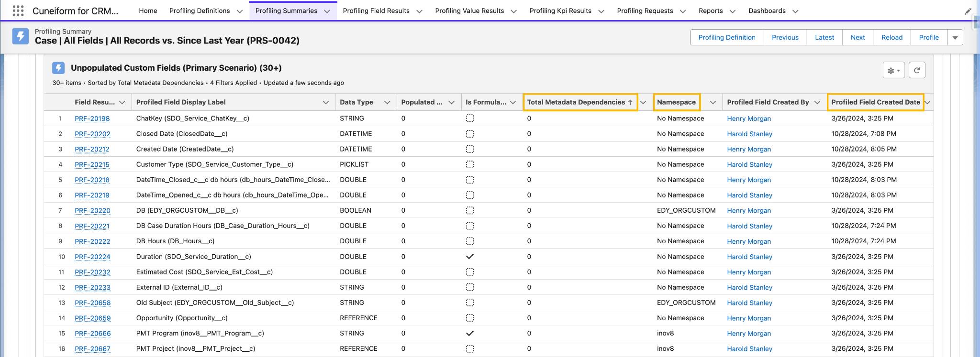Open the Populated column menu
The image size is (980, 357).
(451, 102)
